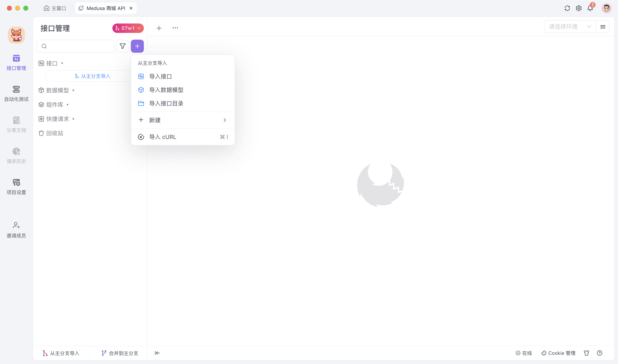Go to 项目设置 via sidebar icon
618x364 pixels.
(16, 186)
